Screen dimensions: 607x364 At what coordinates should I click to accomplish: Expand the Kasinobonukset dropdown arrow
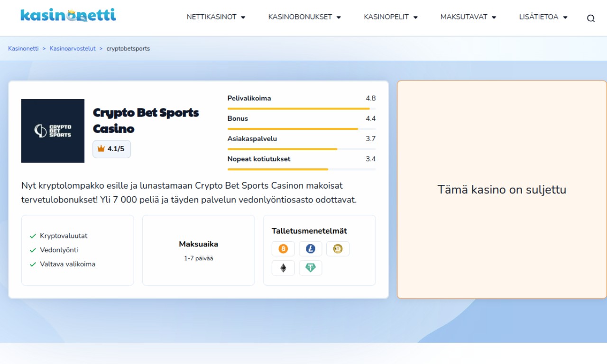click(339, 18)
